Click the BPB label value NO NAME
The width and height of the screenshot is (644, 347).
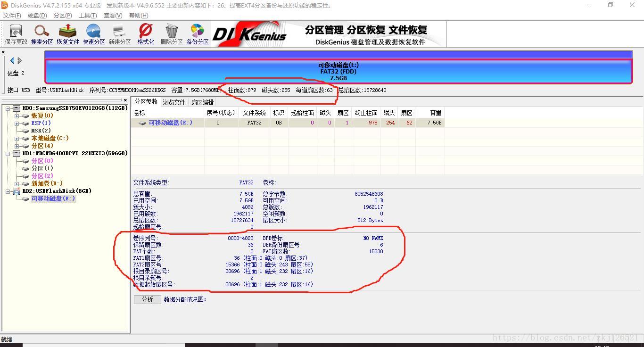pos(373,238)
